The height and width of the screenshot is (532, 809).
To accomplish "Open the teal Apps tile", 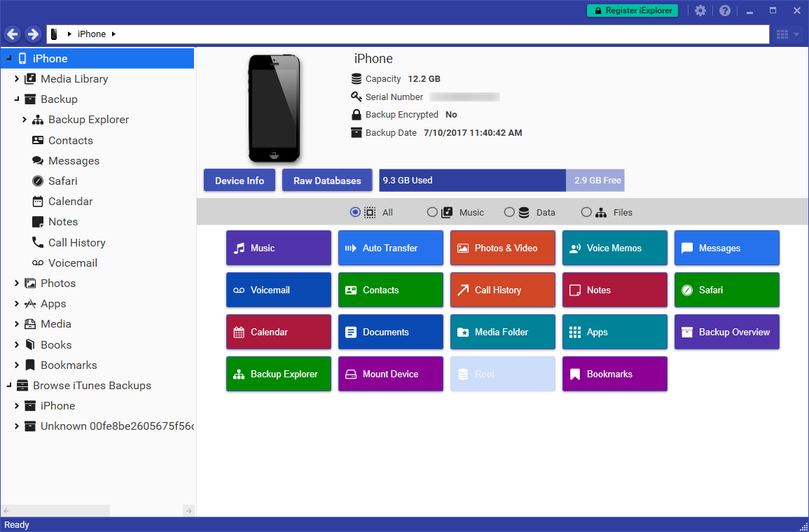I will click(614, 332).
